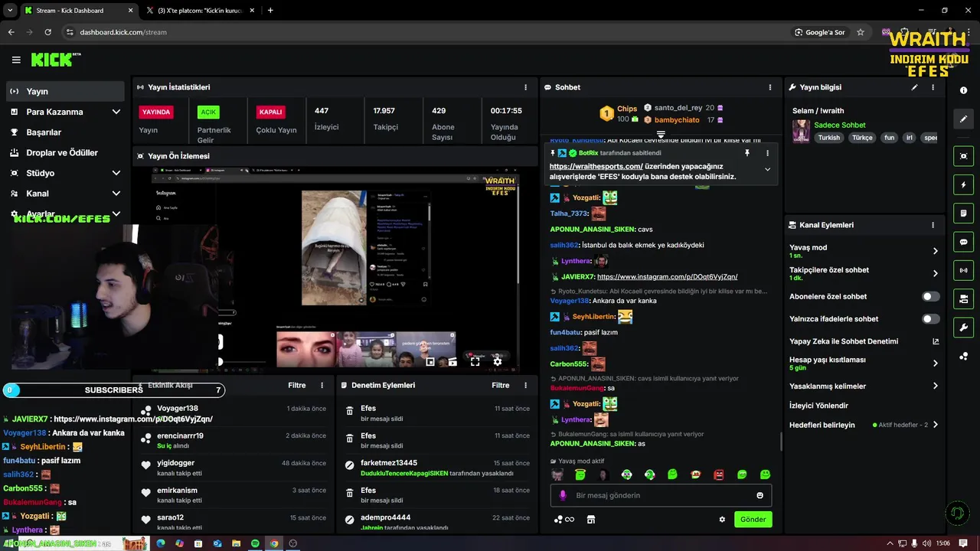This screenshot has height=551, width=980.
Task: Click the YAYINDA status badge
Action: point(156,112)
